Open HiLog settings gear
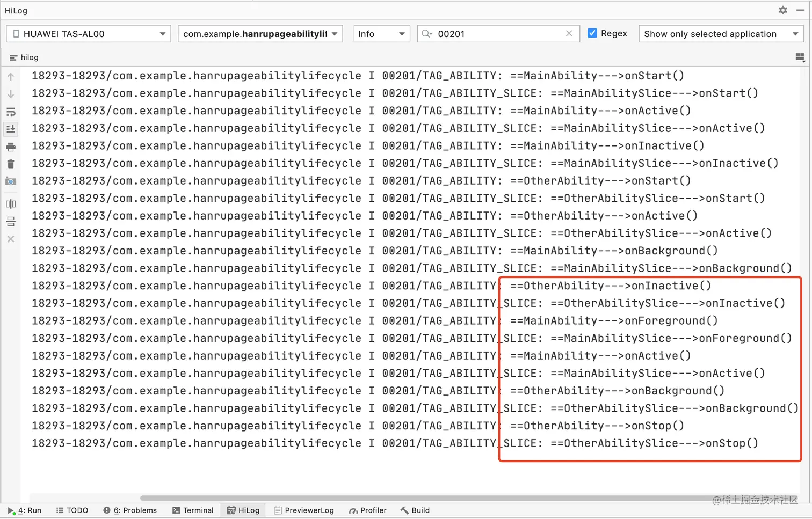The image size is (812, 519). pyautogui.click(x=783, y=10)
